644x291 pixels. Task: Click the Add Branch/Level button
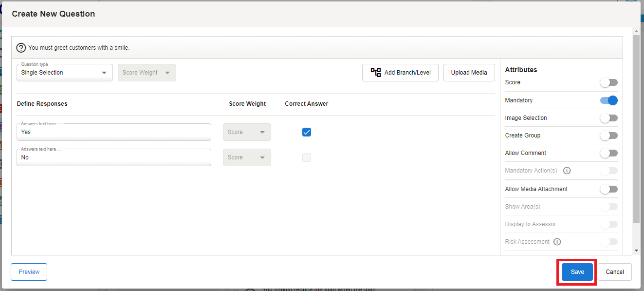400,73
